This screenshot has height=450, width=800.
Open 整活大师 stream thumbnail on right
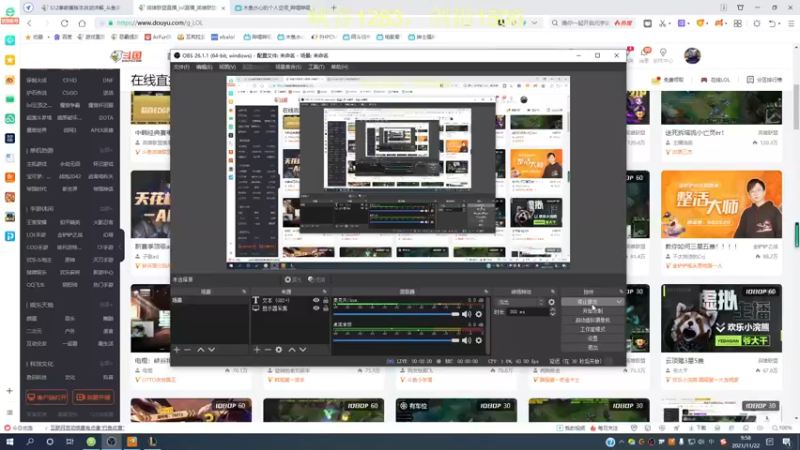coord(721,204)
